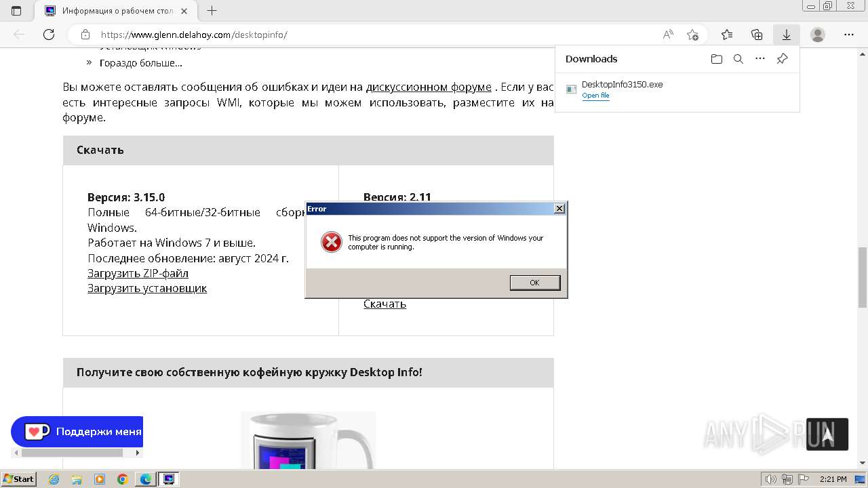Switch to Microsoft Edge taskbar icon
868x488 pixels.
point(146,479)
